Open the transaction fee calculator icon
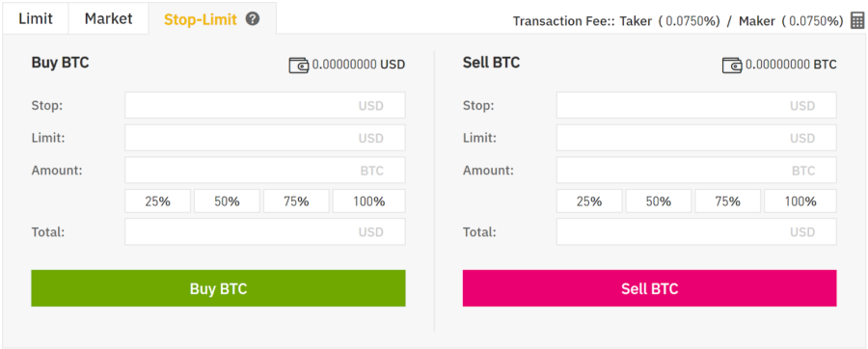Screen dimensions: 868x349 857,21
